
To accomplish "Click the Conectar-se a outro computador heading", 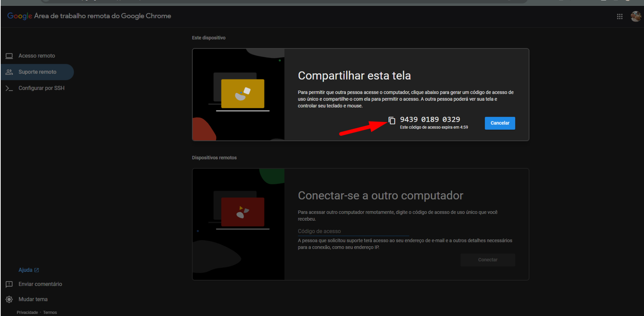I will pos(381,196).
